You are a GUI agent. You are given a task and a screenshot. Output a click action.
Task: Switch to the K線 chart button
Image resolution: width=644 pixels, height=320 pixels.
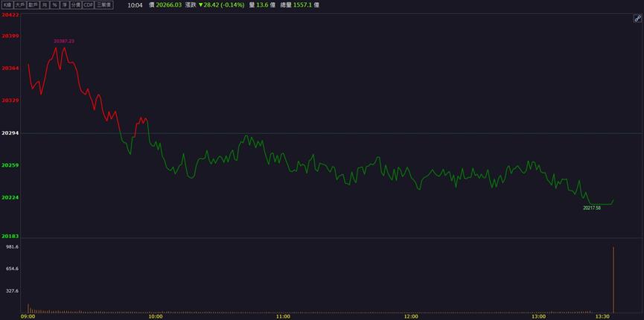coord(7,5)
